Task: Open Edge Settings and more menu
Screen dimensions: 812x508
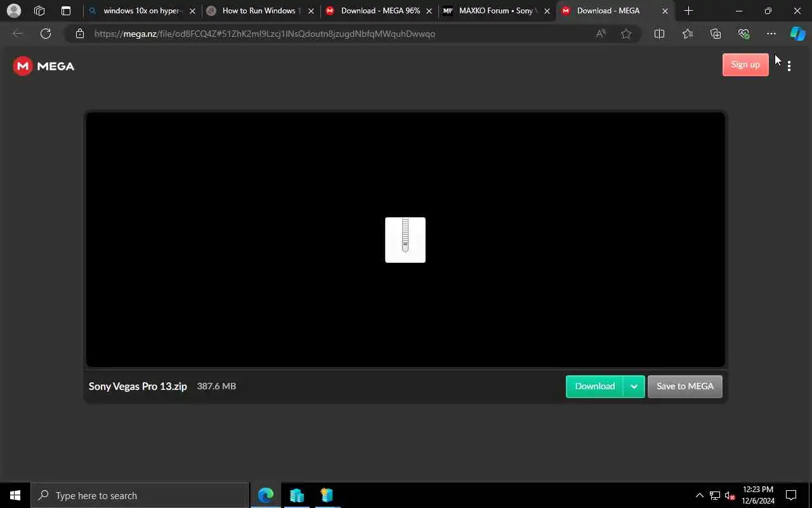Action: 771,34
